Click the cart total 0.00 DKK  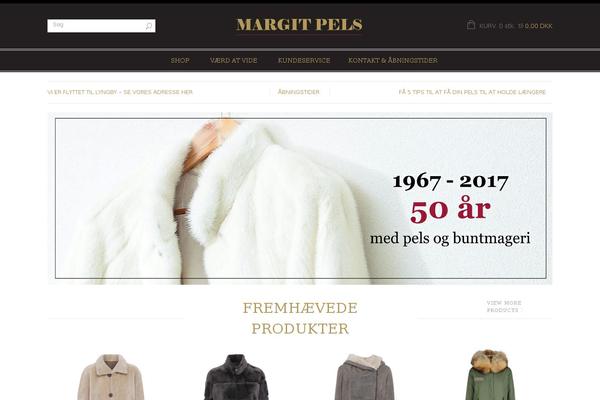coord(538,26)
